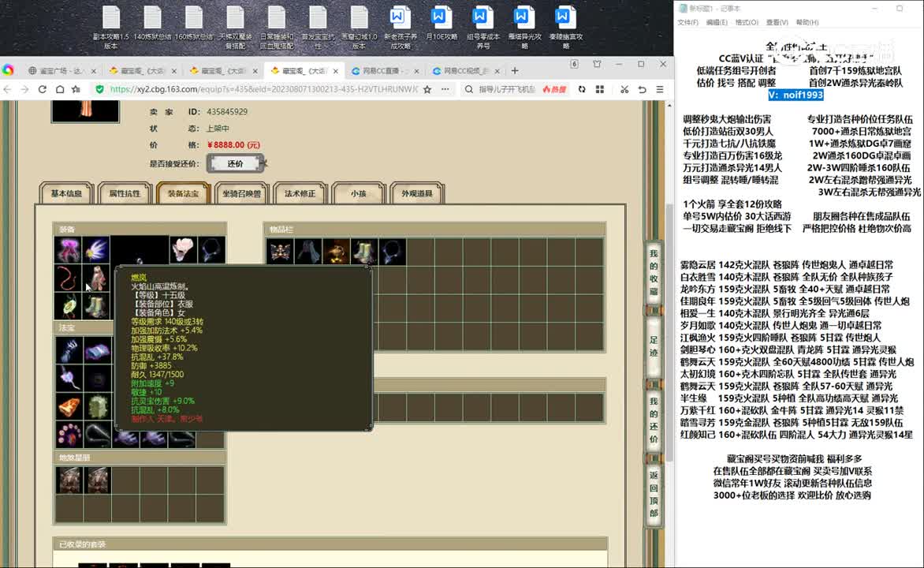Open the address bar more-options dots

445,89
